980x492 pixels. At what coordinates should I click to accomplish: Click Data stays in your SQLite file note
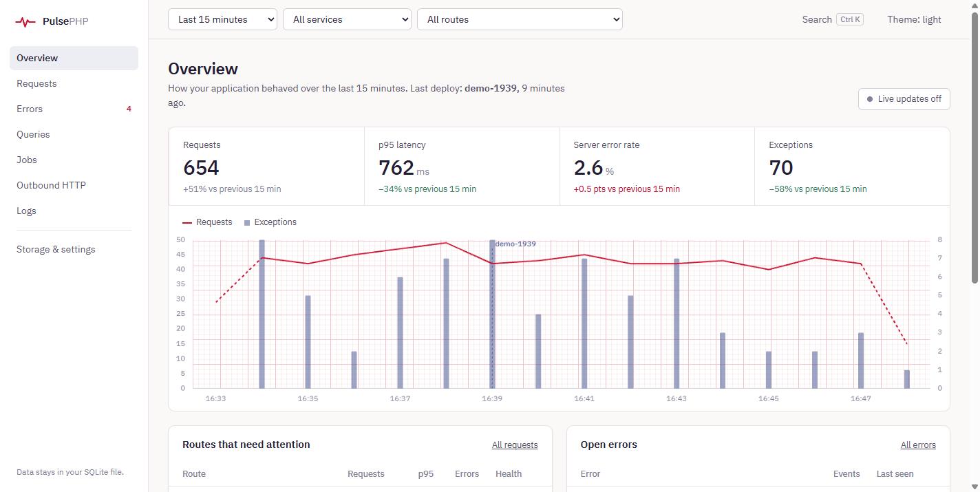[x=70, y=472]
